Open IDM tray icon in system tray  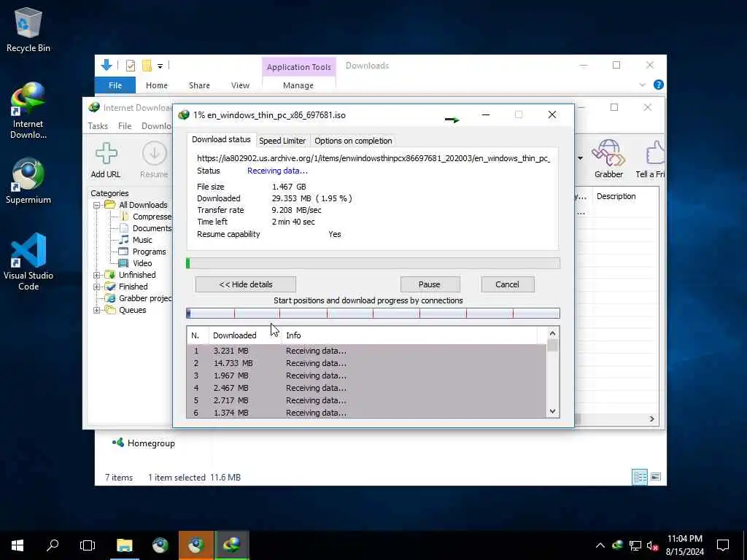pyautogui.click(x=618, y=545)
